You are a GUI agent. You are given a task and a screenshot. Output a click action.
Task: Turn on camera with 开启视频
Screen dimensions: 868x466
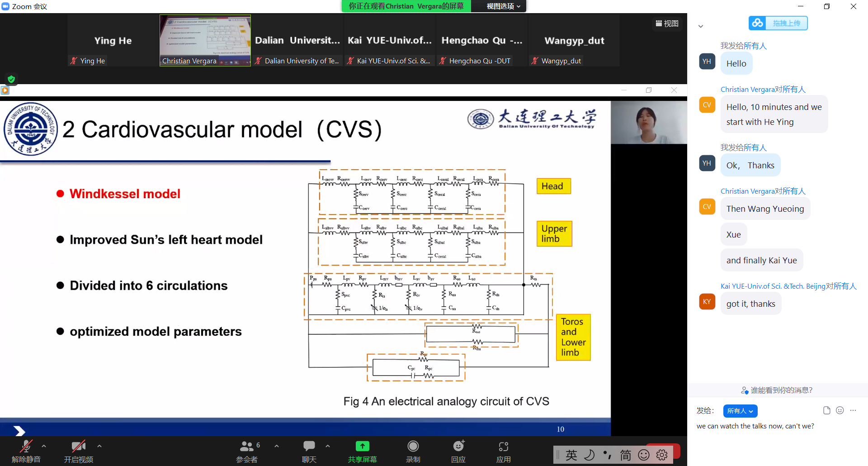click(x=79, y=447)
